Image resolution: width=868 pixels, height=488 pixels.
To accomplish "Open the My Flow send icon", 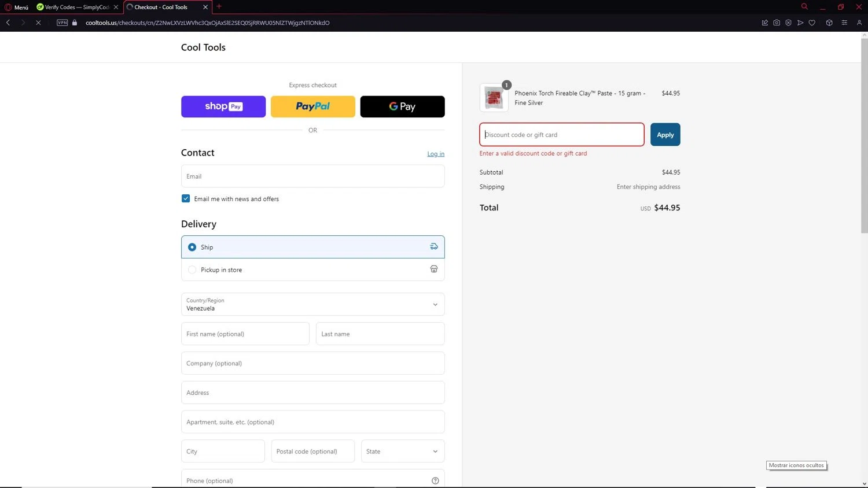I will click(x=800, y=23).
